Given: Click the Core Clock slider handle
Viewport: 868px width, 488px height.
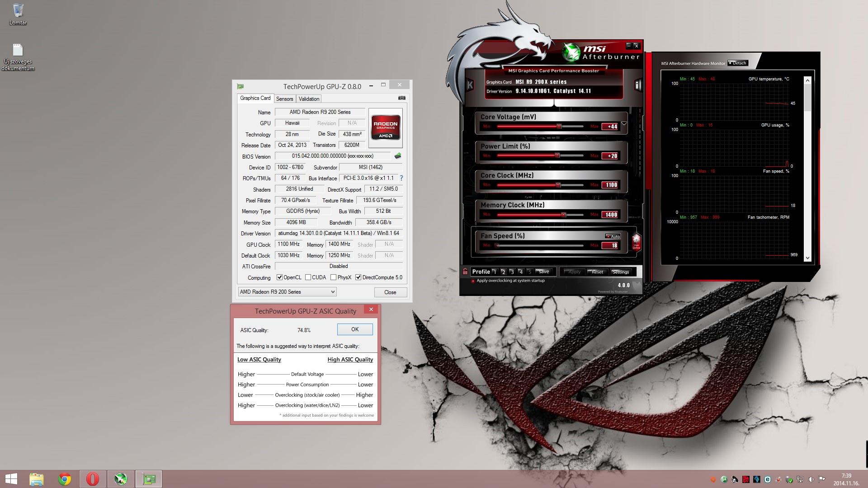Looking at the screenshot, I should pos(558,185).
